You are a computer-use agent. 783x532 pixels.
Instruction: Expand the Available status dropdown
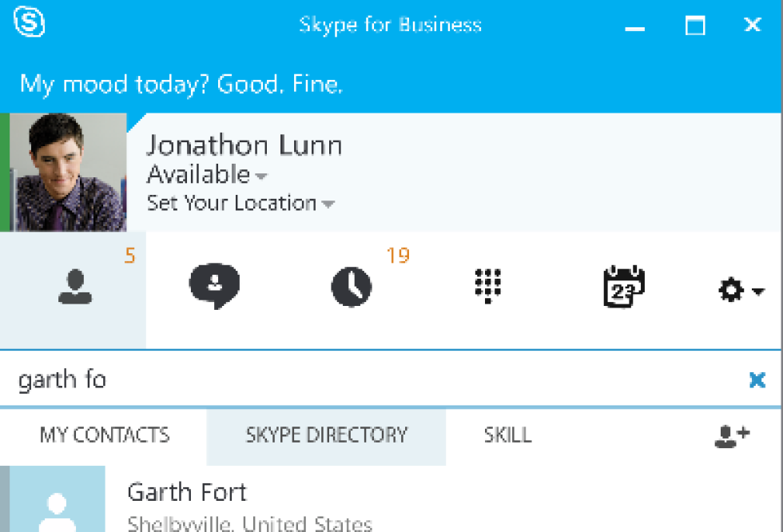pos(261,176)
